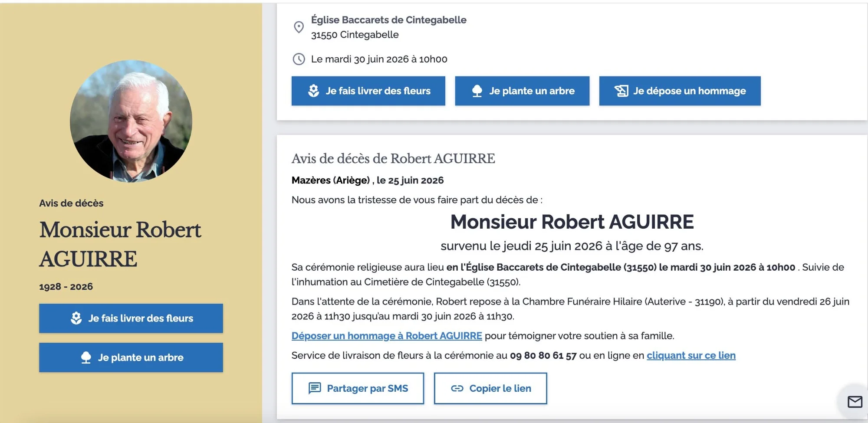
Task: Click the circular portrait photo of Robert Aguirre
Action: [131, 121]
